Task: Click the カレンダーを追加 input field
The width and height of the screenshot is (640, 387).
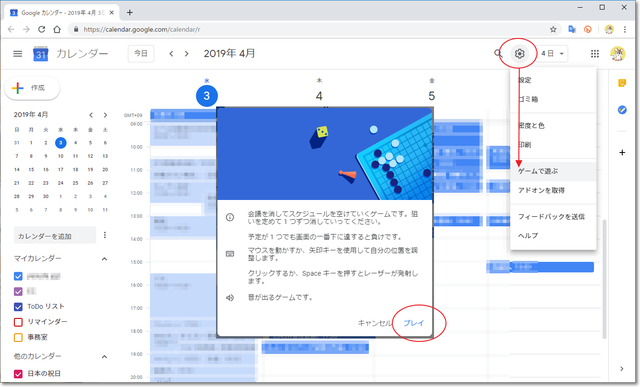Action: [x=55, y=236]
